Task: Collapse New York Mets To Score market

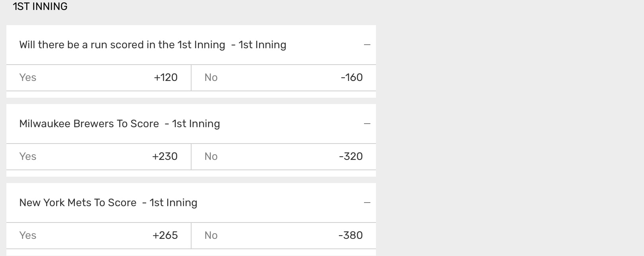Action: tap(367, 203)
